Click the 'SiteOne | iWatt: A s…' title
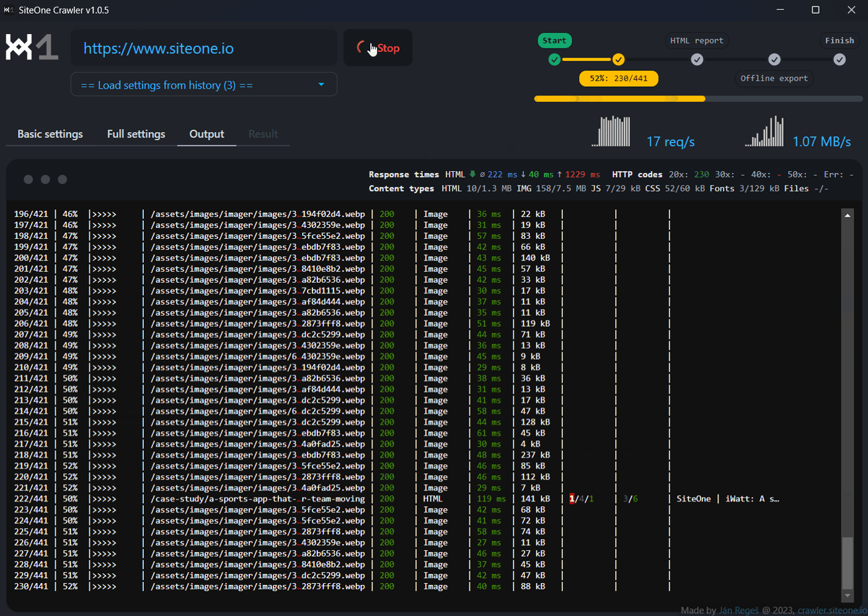868x616 pixels. pyautogui.click(x=728, y=499)
